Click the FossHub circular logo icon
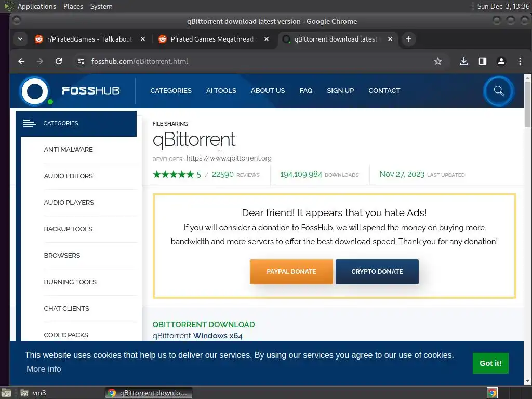This screenshot has width=532, height=399. [x=35, y=91]
